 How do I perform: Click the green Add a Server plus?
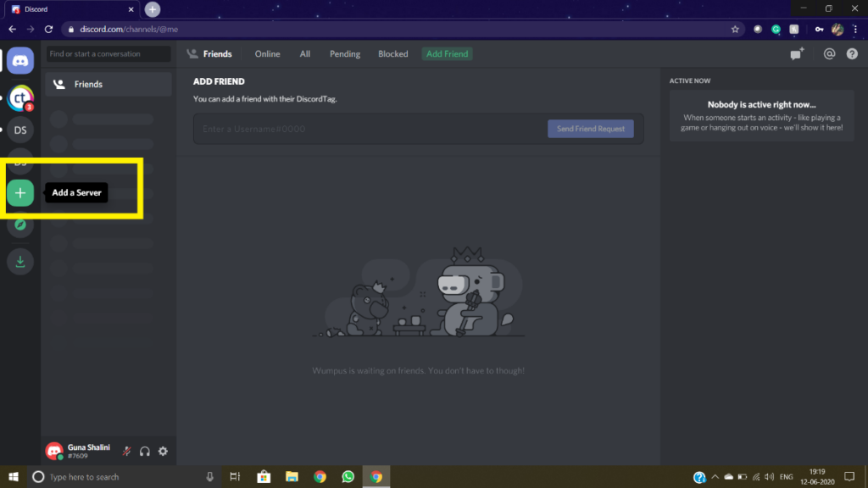tap(20, 192)
